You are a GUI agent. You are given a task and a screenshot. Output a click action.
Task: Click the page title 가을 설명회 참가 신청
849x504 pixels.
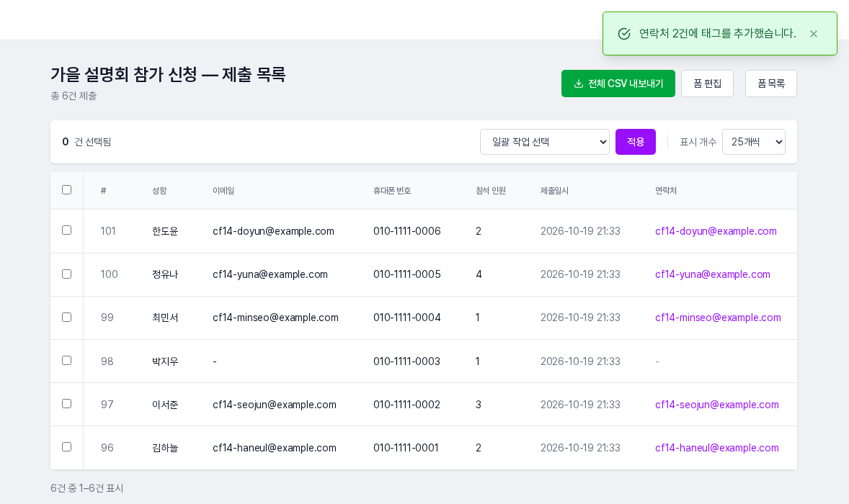point(168,74)
